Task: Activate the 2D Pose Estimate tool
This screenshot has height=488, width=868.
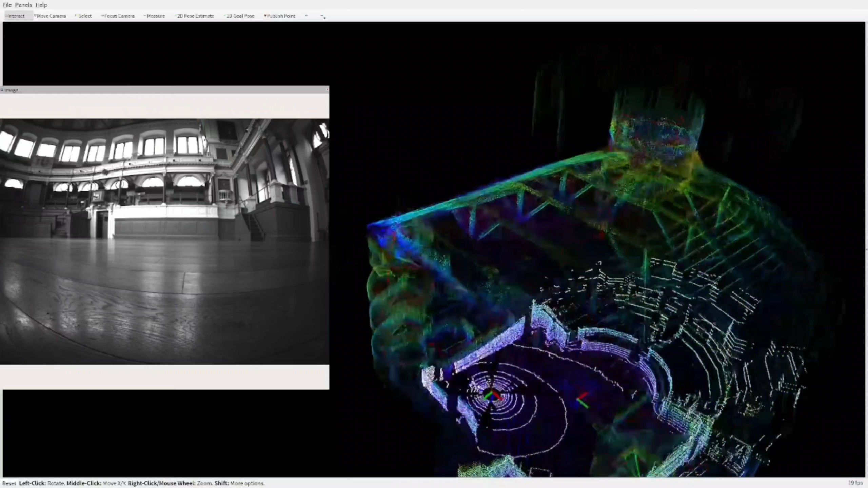Action: [195, 16]
